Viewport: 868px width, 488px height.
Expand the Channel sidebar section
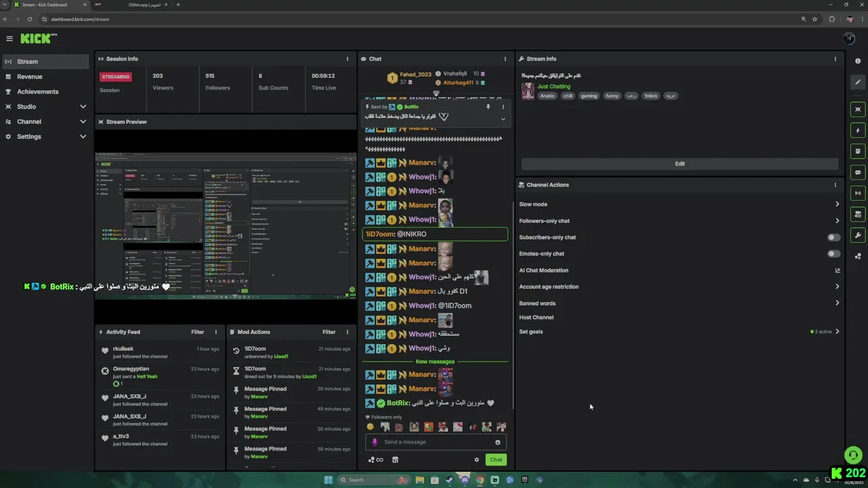click(x=83, y=121)
